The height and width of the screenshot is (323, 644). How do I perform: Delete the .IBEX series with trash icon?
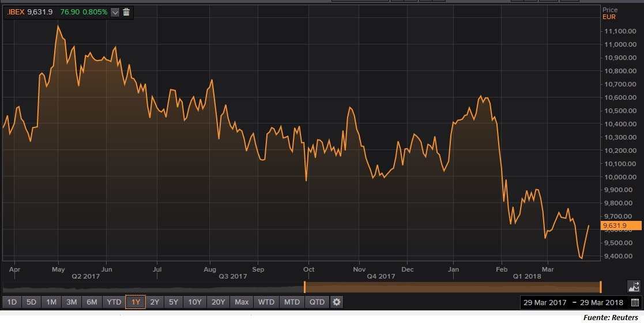(126, 12)
